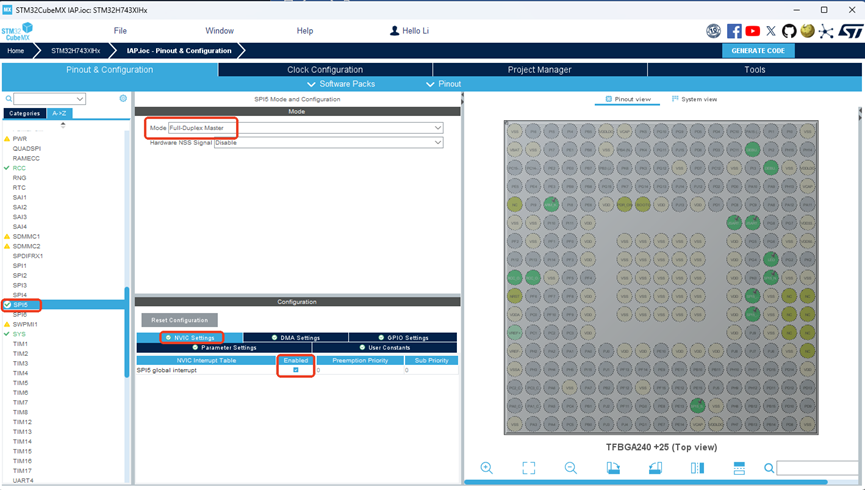The width and height of the screenshot is (865, 490).
Task: Switch to Categories list tab
Action: 24,113
